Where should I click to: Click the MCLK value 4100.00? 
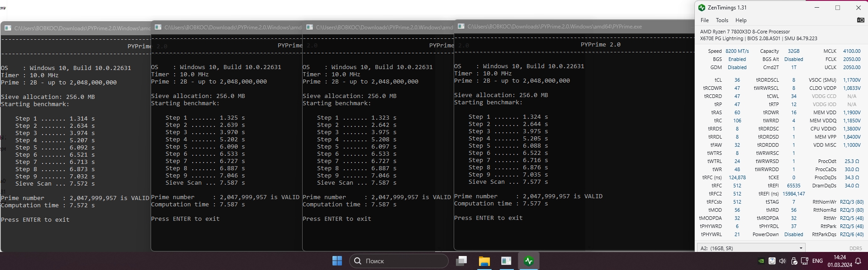(852, 51)
